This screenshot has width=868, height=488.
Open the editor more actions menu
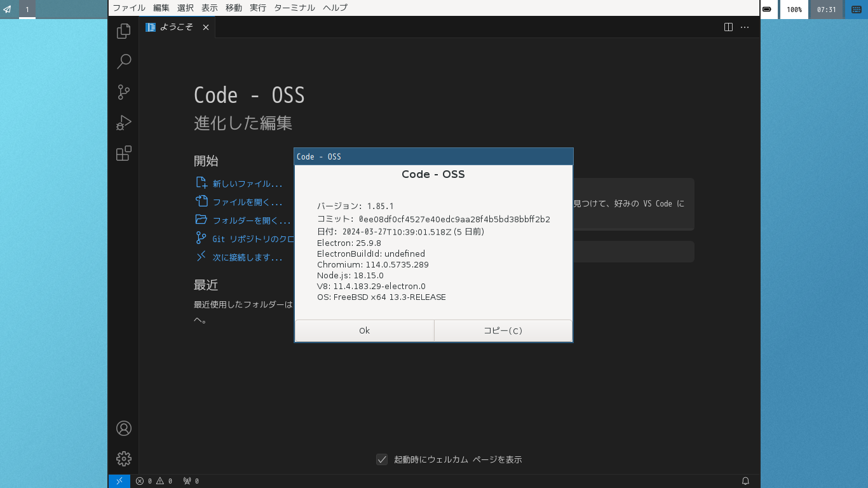click(745, 27)
